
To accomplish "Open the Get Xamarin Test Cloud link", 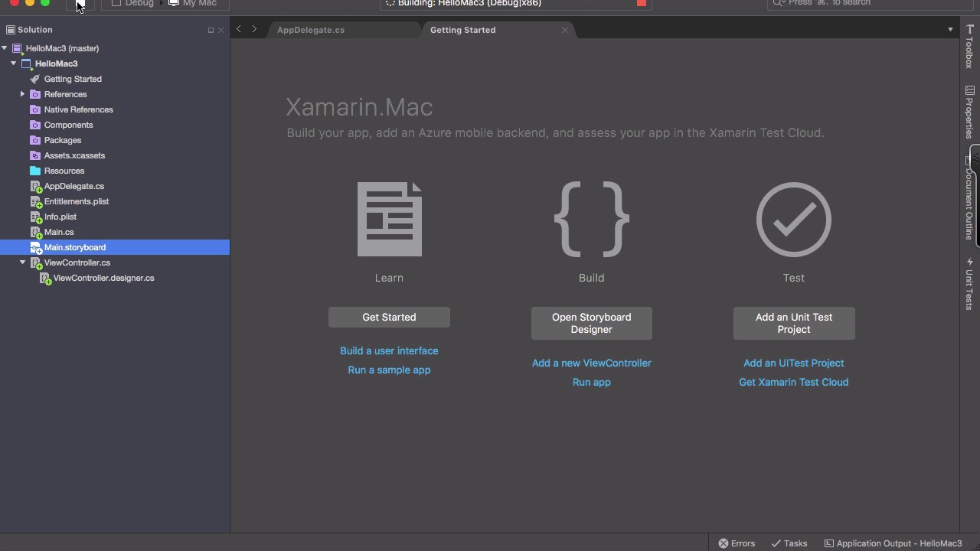I will (794, 382).
